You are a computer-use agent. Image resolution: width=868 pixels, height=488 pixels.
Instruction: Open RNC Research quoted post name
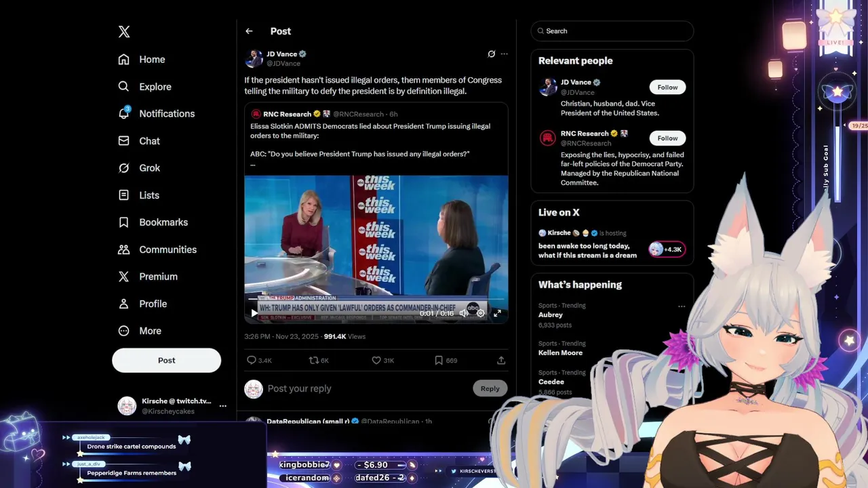287,114
